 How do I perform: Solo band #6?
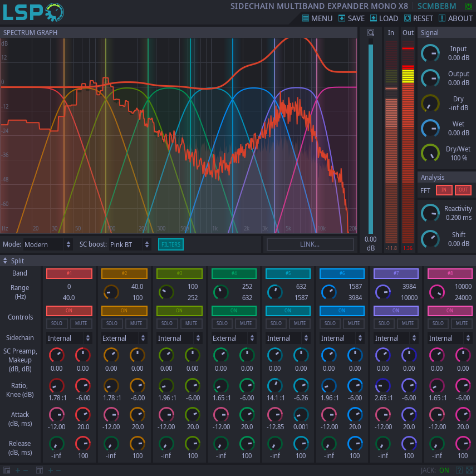330,323
